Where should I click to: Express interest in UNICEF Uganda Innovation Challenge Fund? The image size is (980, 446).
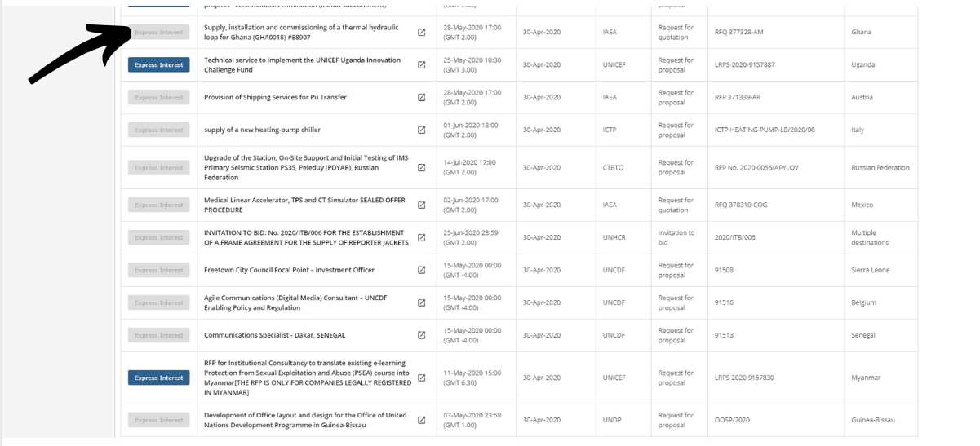click(159, 65)
